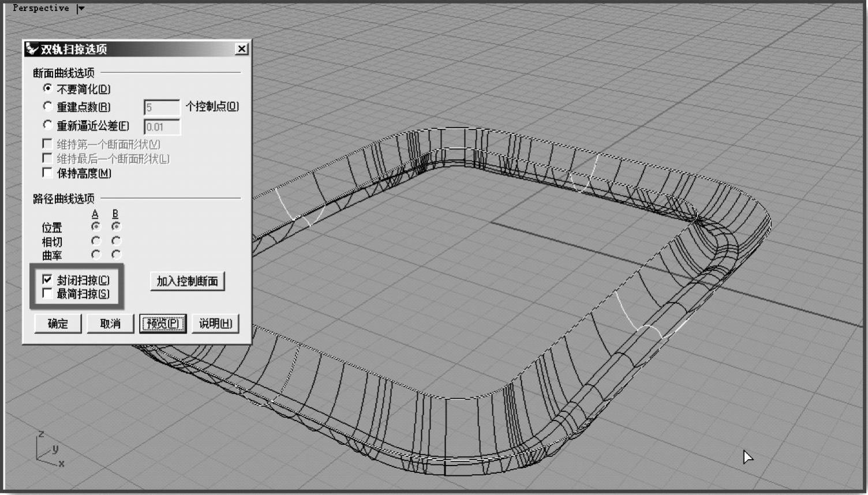Click the 预览 button
Screen dimensions: 868x495
tap(163, 324)
